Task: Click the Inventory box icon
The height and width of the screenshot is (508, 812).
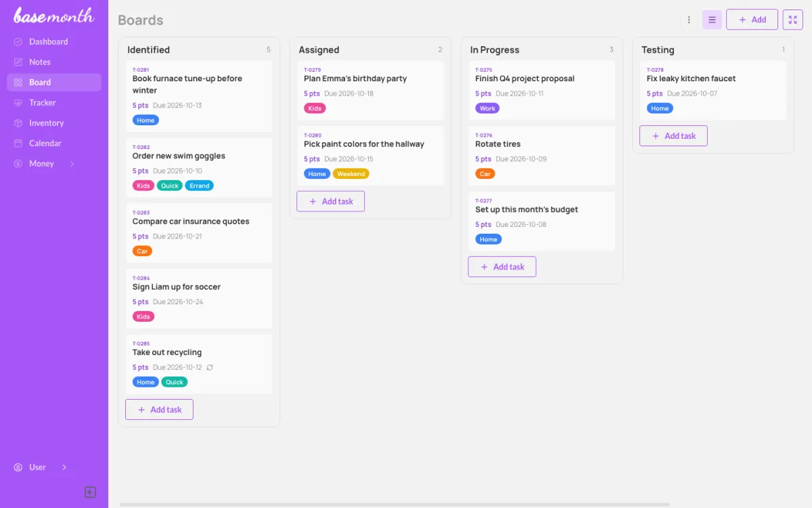Action: tap(18, 123)
